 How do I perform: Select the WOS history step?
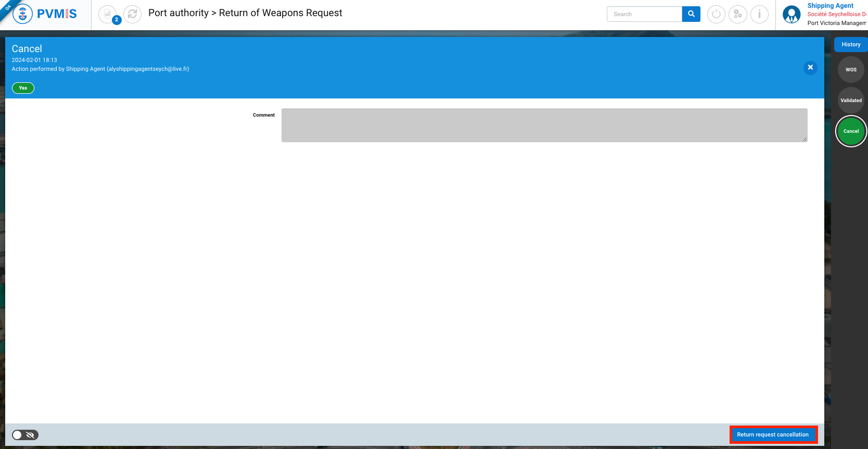tap(851, 70)
